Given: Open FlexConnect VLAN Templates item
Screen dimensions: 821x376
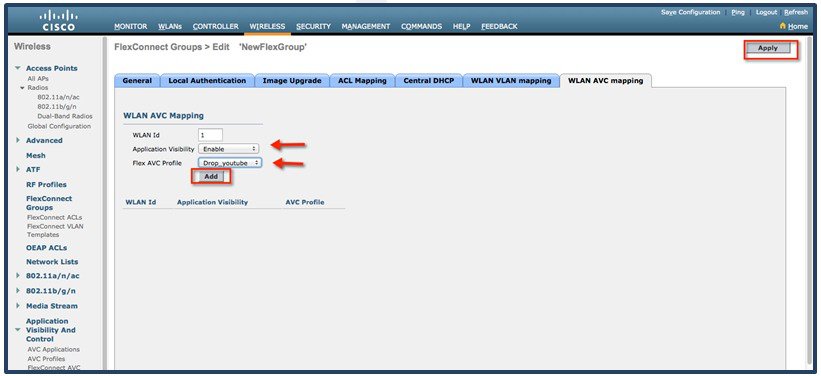Looking at the screenshot, I should point(55,230).
